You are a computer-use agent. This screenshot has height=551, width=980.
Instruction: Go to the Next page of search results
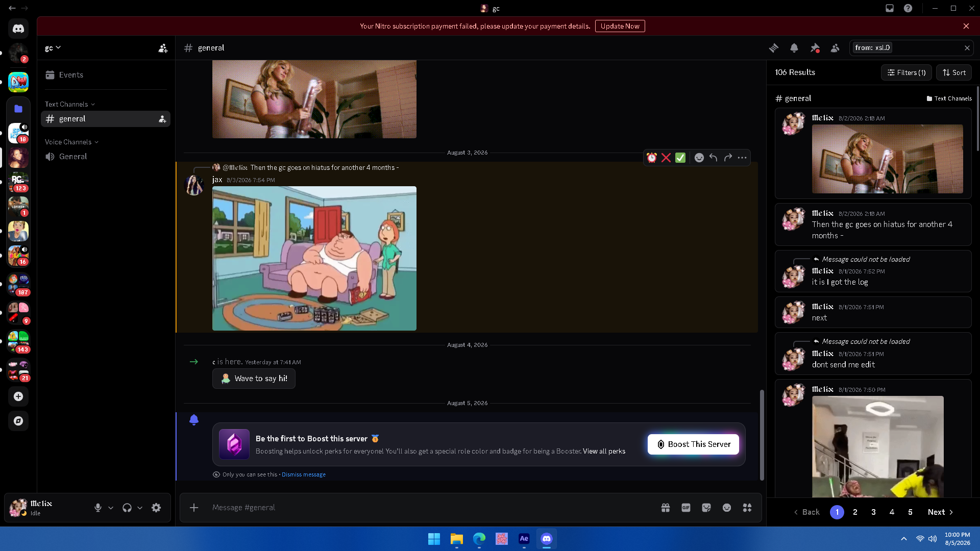pyautogui.click(x=941, y=512)
